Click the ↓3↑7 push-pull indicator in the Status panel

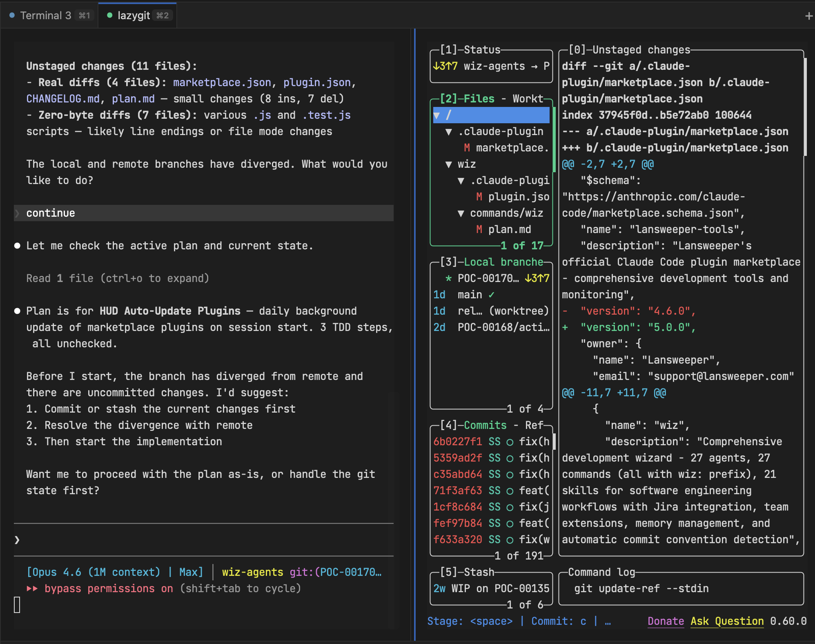click(x=445, y=66)
